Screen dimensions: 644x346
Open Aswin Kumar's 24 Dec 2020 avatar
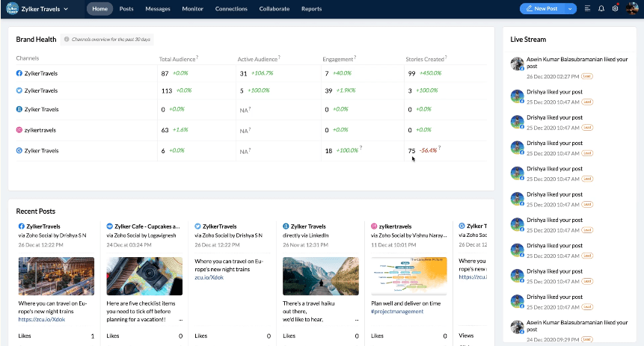click(x=517, y=327)
